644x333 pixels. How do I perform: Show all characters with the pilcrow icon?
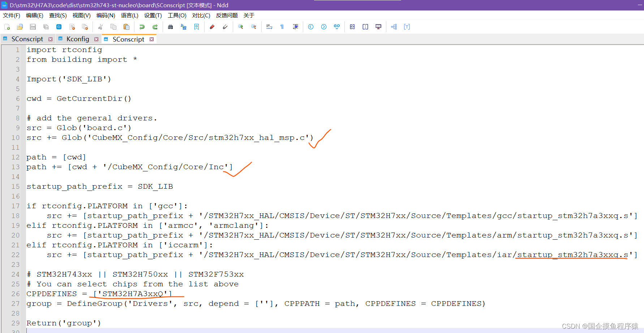[282, 27]
